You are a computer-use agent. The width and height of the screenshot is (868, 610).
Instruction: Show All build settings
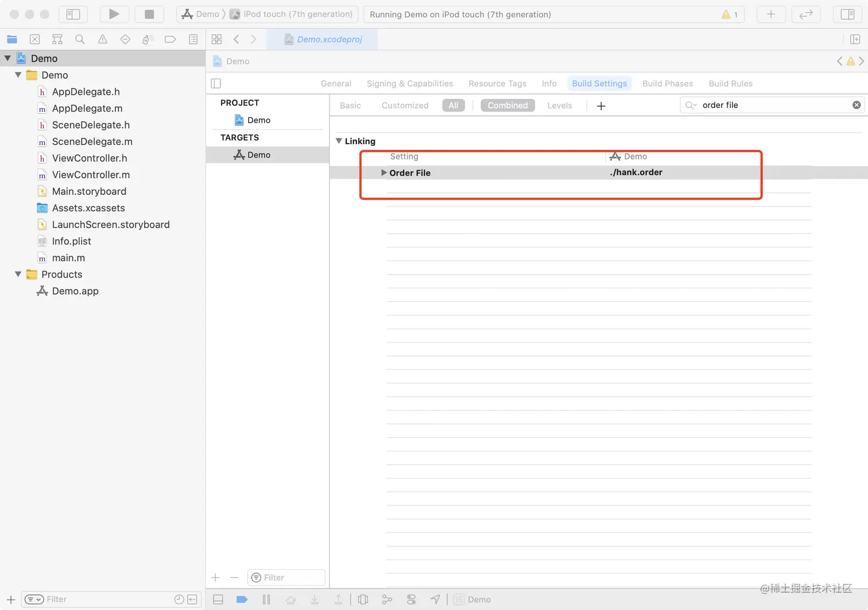(454, 105)
